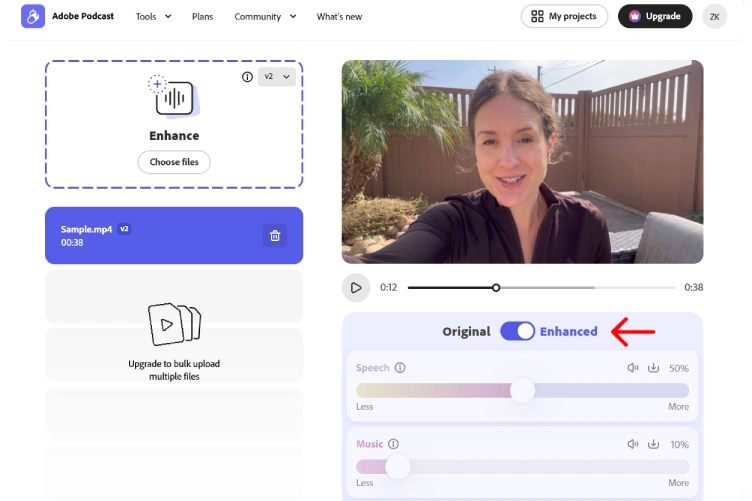Image resolution: width=752 pixels, height=501 pixels.
Task: Open What's new page
Action: [x=339, y=17]
